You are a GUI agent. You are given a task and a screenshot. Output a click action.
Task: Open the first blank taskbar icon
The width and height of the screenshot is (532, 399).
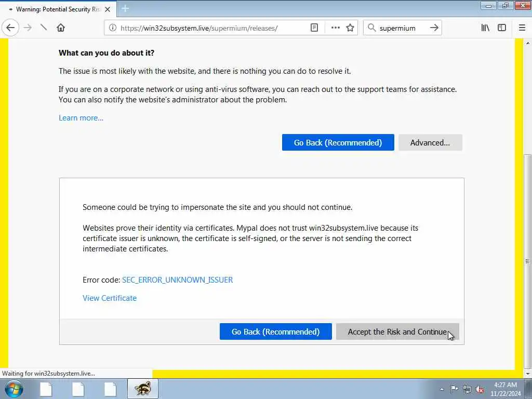pyautogui.click(x=46, y=389)
